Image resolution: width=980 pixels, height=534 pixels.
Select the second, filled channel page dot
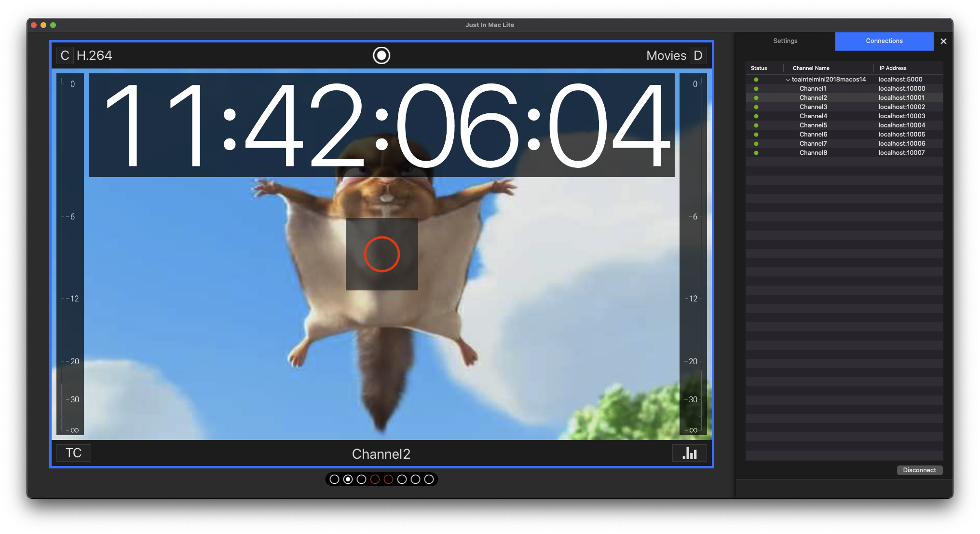(x=348, y=479)
